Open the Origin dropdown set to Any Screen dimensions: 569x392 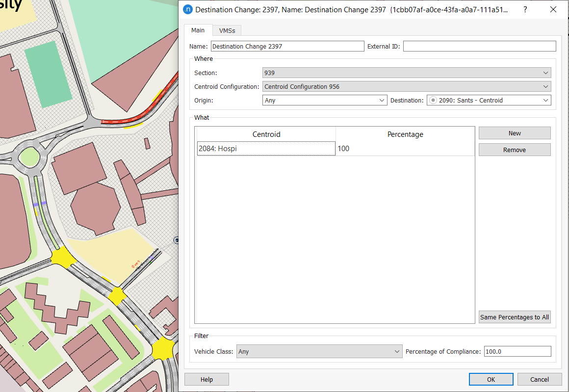[x=325, y=101]
